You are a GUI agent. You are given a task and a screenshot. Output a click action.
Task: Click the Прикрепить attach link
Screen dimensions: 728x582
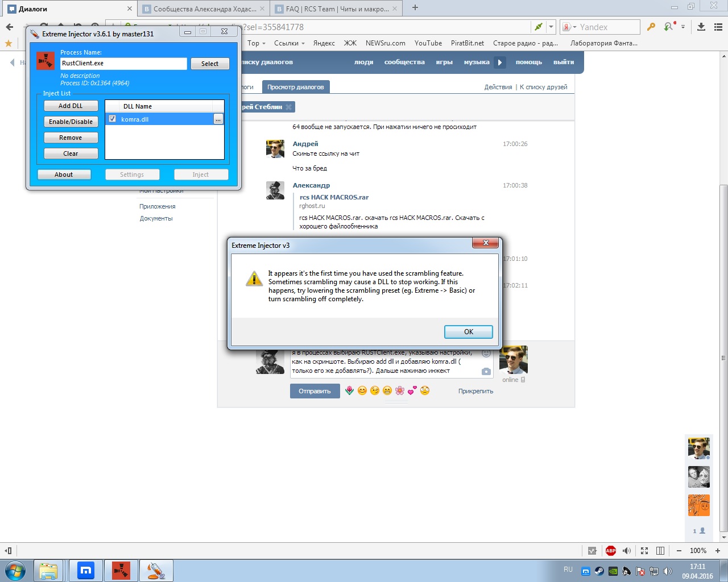click(475, 391)
